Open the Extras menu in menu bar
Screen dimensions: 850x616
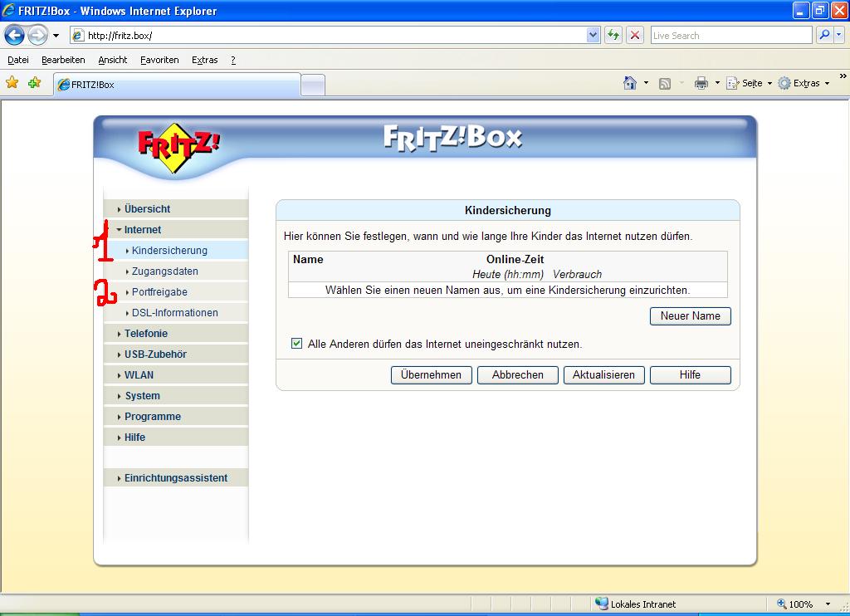(x=204, y=60)
